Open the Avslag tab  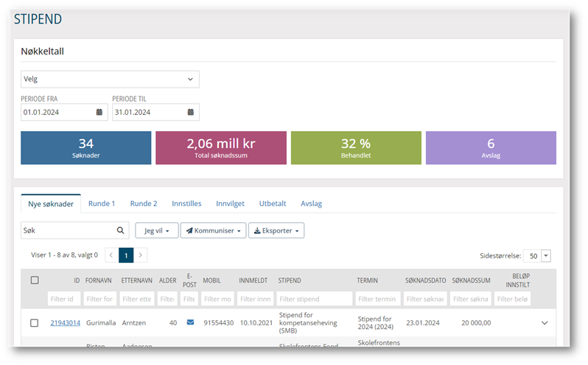tap(311, 204)
